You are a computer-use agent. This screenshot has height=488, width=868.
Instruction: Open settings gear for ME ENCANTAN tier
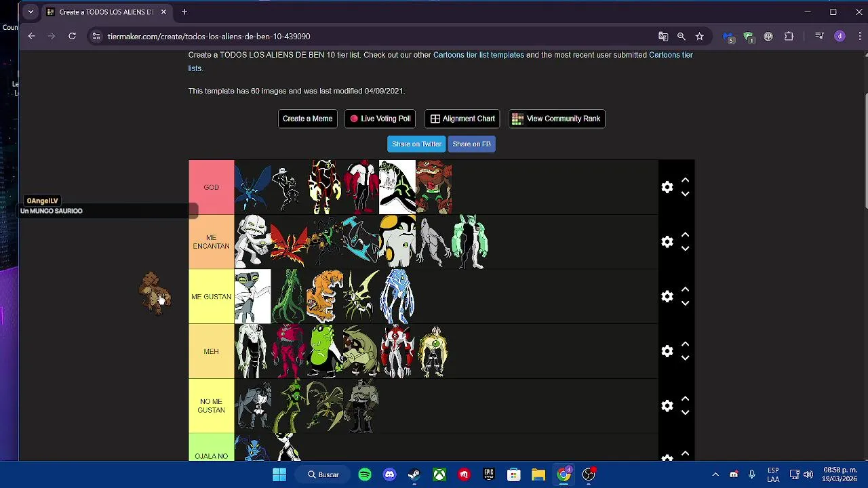(x=667, y=242)
